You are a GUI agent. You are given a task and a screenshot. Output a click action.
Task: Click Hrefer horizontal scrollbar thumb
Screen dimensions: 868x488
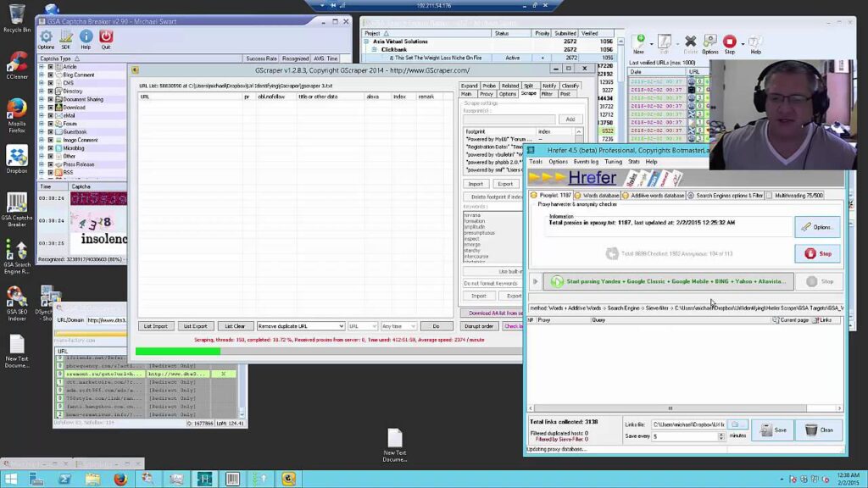[670, 408]
